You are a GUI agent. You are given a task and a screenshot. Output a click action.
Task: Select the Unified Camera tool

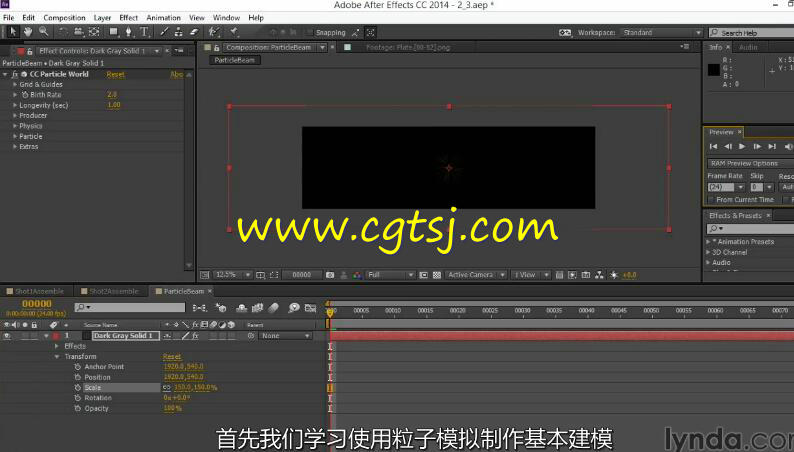78,32
